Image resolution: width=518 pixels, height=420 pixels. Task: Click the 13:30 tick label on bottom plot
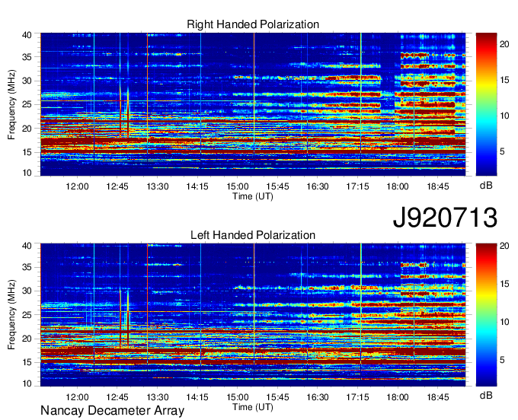click(157, 397)
